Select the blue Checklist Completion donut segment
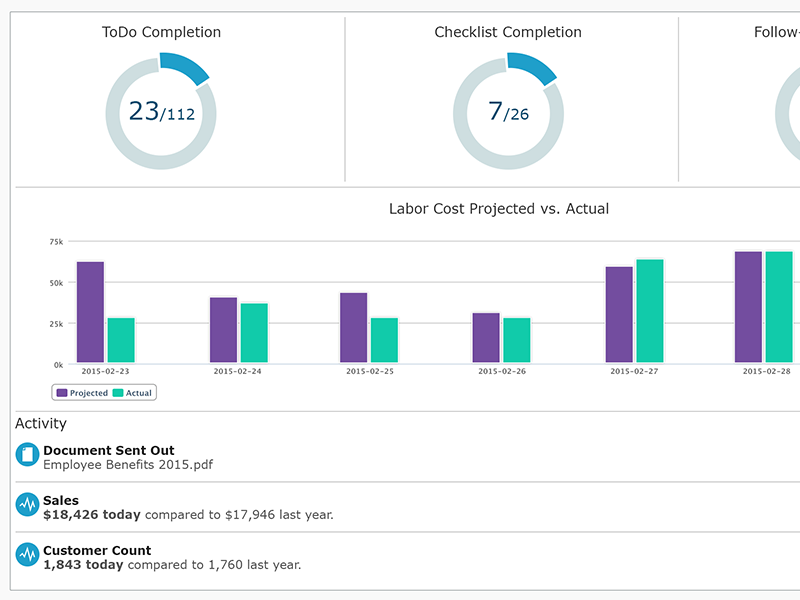800x600 pixels. [532, 66]
